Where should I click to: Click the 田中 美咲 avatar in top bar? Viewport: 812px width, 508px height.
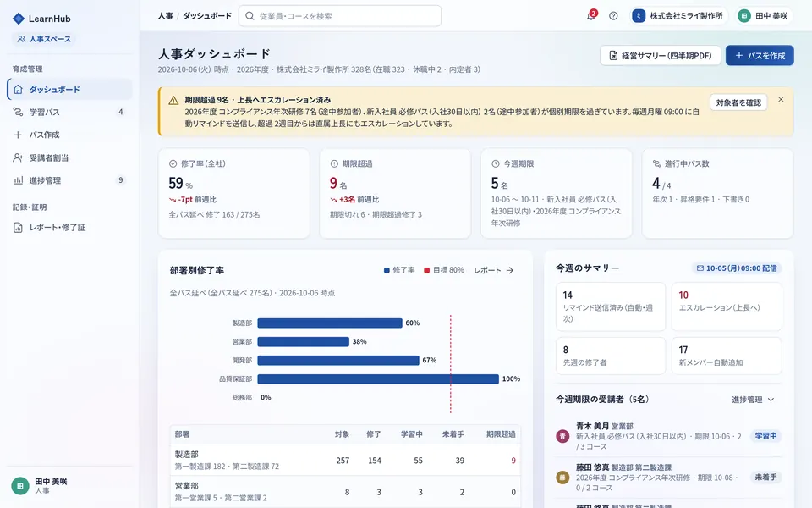[744, 16]
